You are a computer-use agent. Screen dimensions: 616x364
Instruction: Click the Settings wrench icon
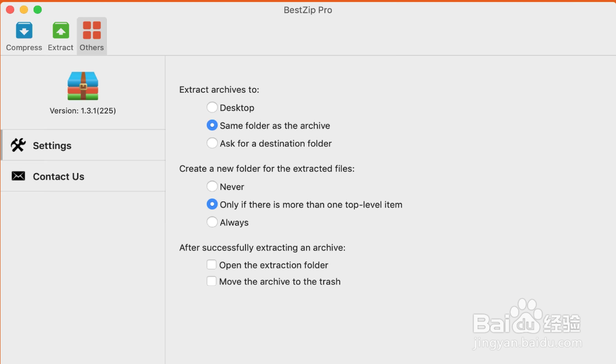tap(18, 145)
